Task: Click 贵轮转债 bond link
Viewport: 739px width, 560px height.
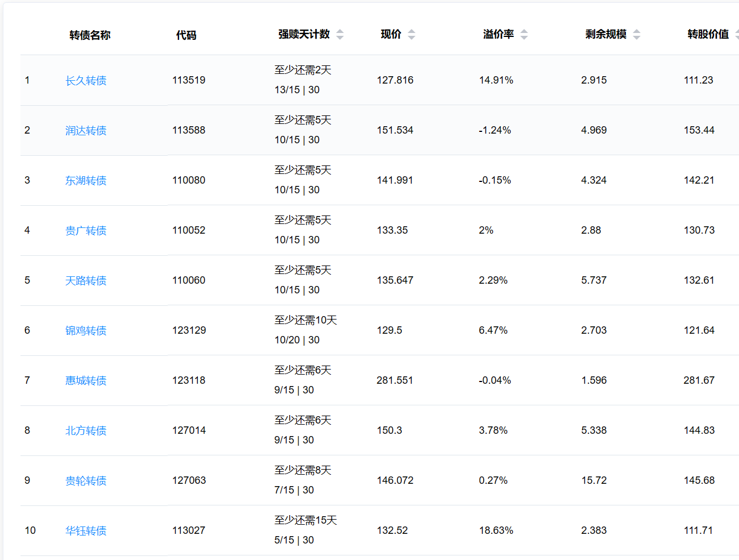Action: (x=86, y=481)
